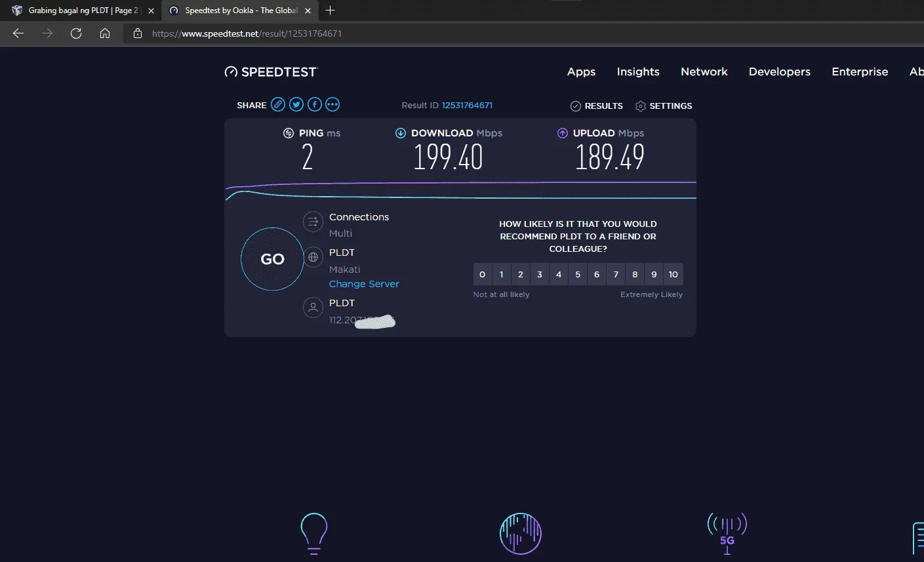This screenshot has width=924, height=562.
Task: Open Result ID 12531764671 link
Action: [467, 106]
